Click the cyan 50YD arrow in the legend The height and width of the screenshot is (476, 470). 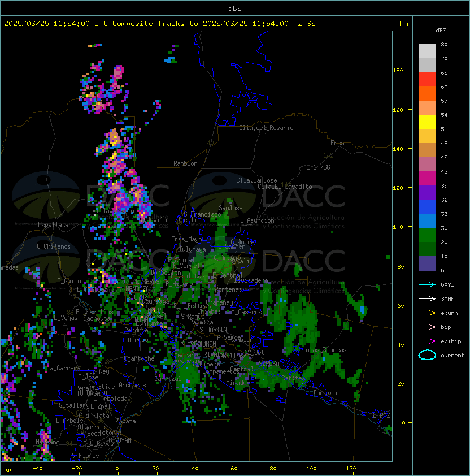pyautogui.click(x=427, y=284)
